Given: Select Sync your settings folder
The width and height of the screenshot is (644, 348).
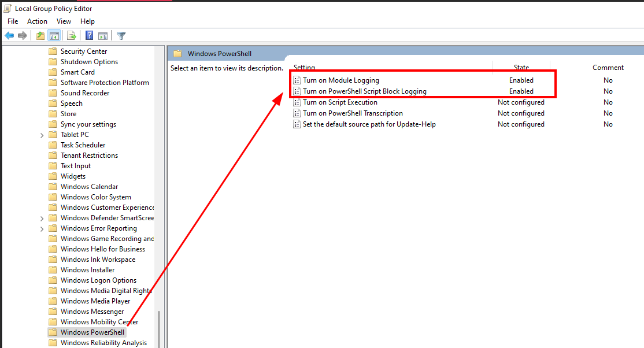Looking at the screenshot, I should pyautogui.click(x=88, y=124).
